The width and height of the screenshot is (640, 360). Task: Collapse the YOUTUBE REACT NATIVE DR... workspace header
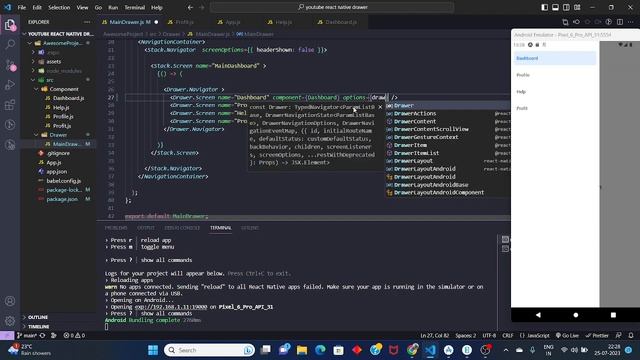[x=60, y=34]
